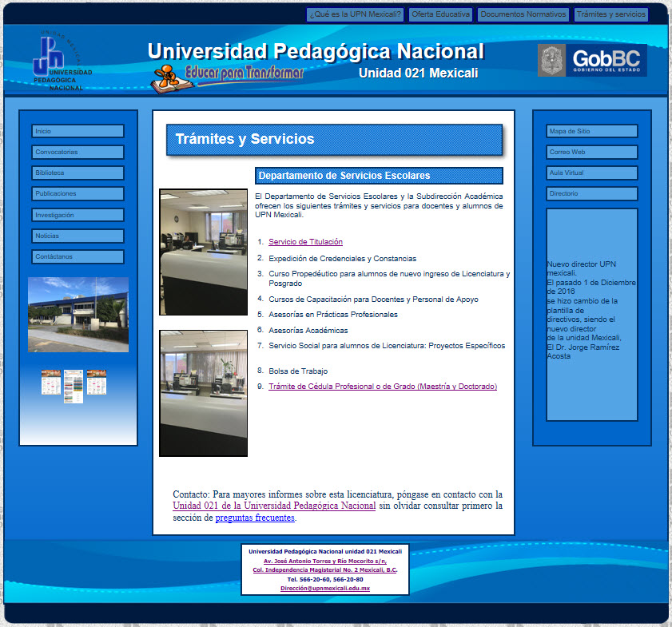The height and width of the screenshot is (627, 672).
Task: Click the 'Universidad Pedagógica Nacional' banner title
Action: [x=316, y=51]
